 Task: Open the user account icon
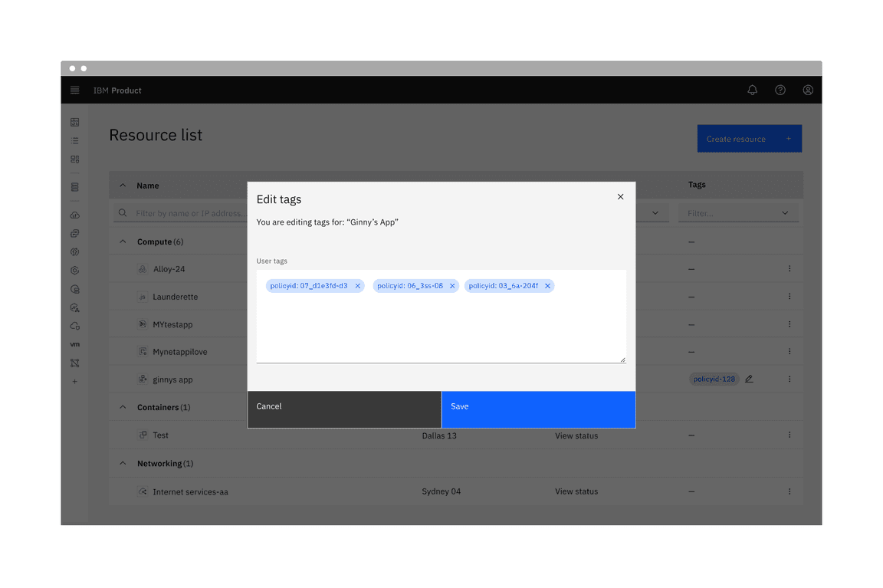[x=808, y=90]
